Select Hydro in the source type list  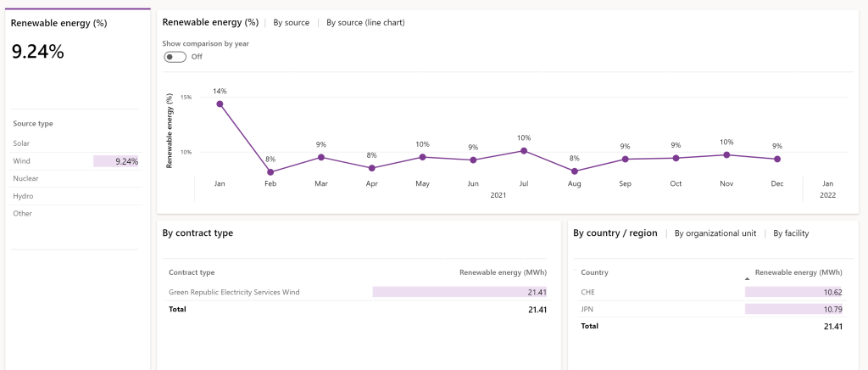[23, 196]
